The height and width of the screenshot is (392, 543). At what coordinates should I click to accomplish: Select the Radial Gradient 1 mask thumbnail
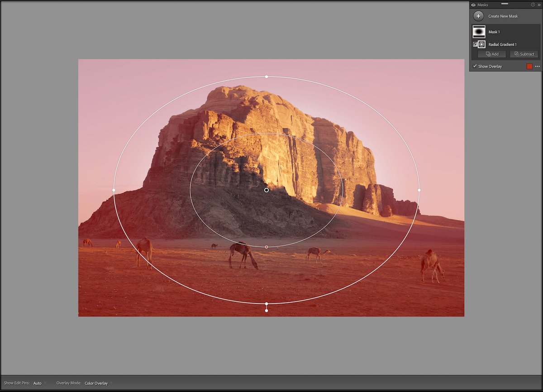481,44
